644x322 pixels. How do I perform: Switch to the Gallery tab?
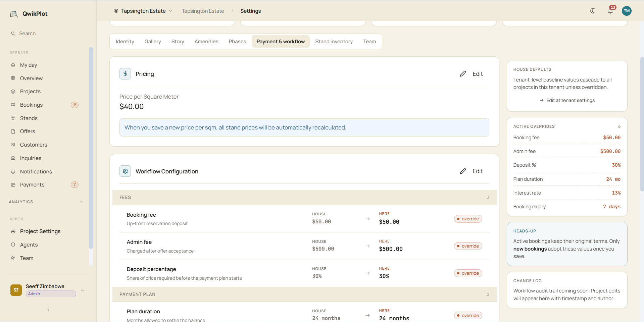(153, 42)
